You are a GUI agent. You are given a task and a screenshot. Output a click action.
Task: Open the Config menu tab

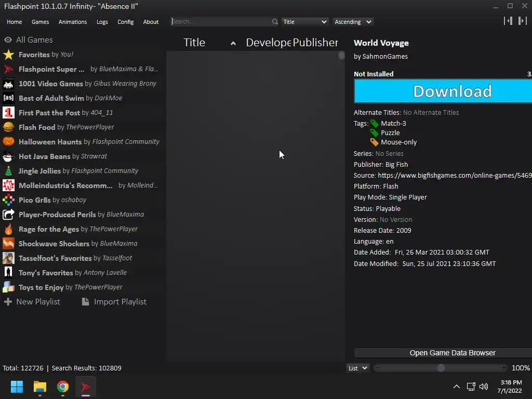pyautogui.click(x=126, y=22)
